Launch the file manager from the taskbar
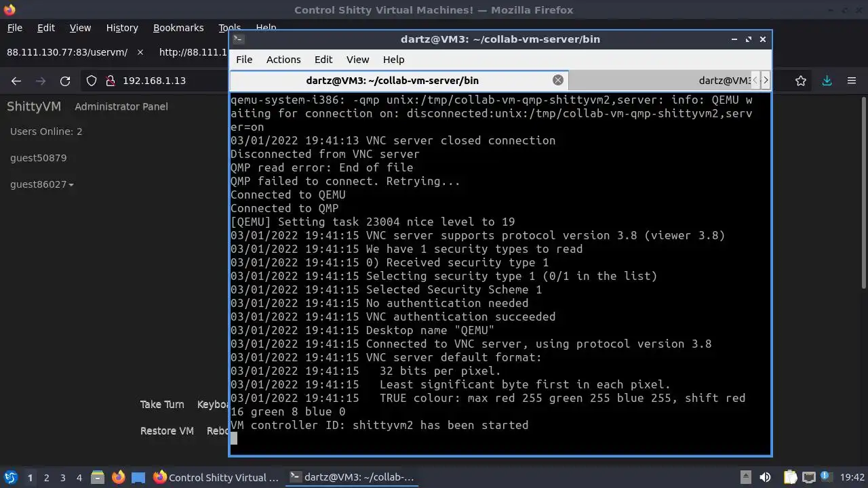The image size is (868, 488). 97,477
